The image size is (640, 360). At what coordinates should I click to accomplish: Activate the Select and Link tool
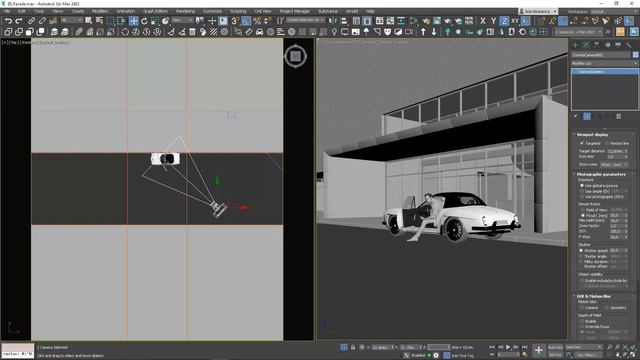click(31, 20)
